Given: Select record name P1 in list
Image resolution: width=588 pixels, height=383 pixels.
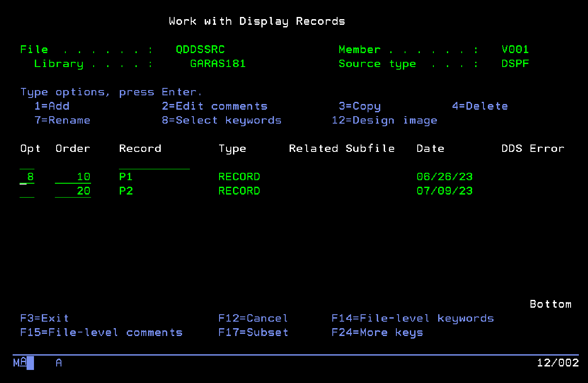Looking at the screenshot, I should pos(126,177).
